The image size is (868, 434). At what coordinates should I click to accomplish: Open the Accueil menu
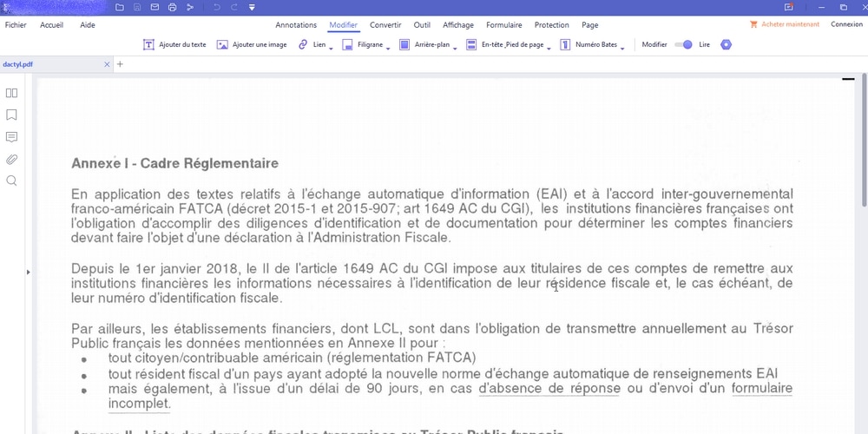click(51, 25)
